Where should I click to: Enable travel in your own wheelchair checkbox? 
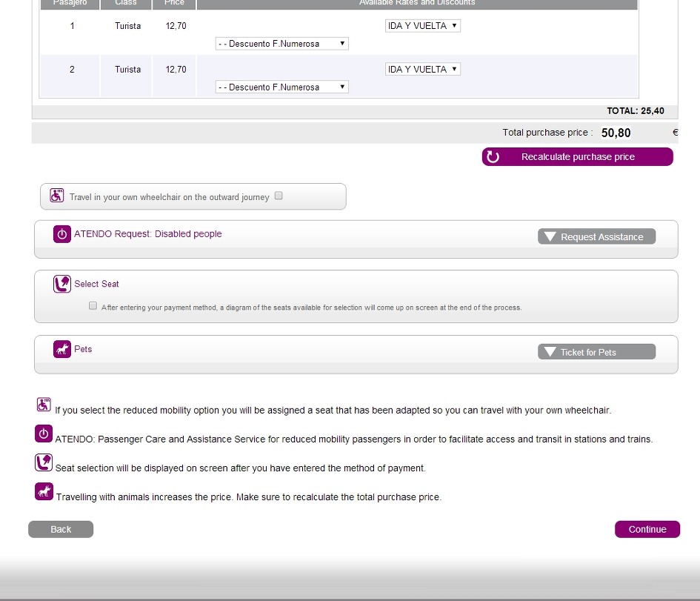279,196
